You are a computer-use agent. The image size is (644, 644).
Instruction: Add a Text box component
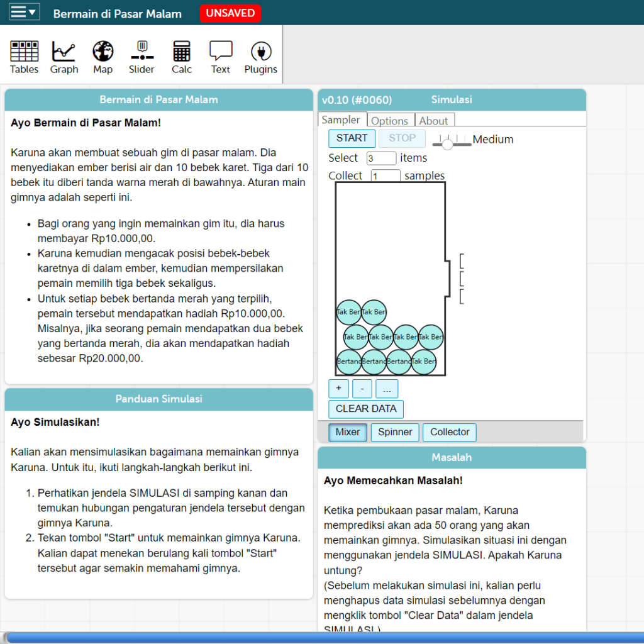coord(221,57)
